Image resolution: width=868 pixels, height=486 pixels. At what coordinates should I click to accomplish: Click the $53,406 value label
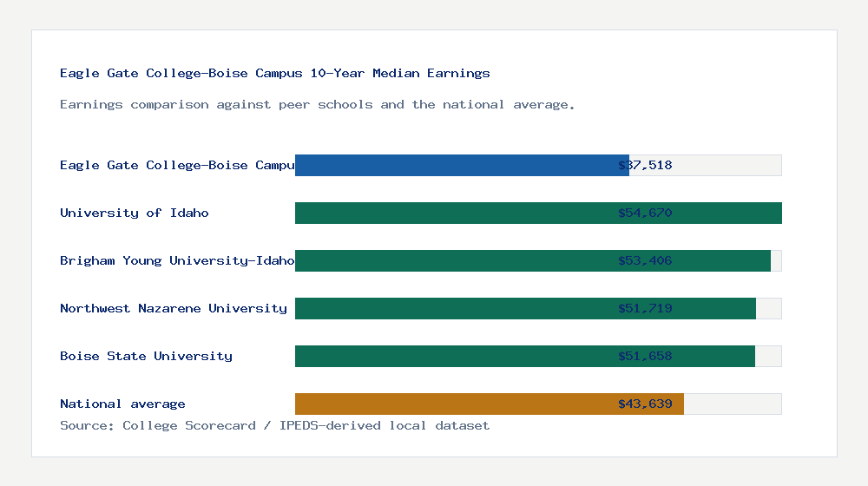pyautogui.click(x=645, y=260)
